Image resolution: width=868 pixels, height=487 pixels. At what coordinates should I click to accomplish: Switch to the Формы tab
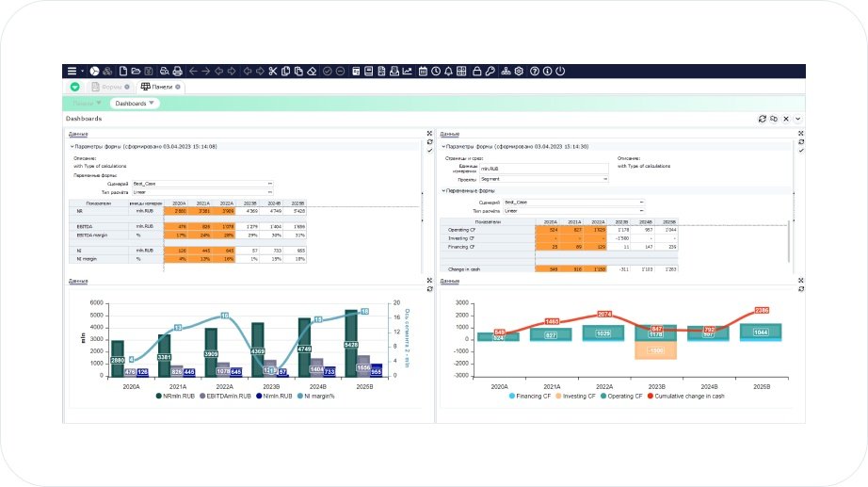pos(111,87)
